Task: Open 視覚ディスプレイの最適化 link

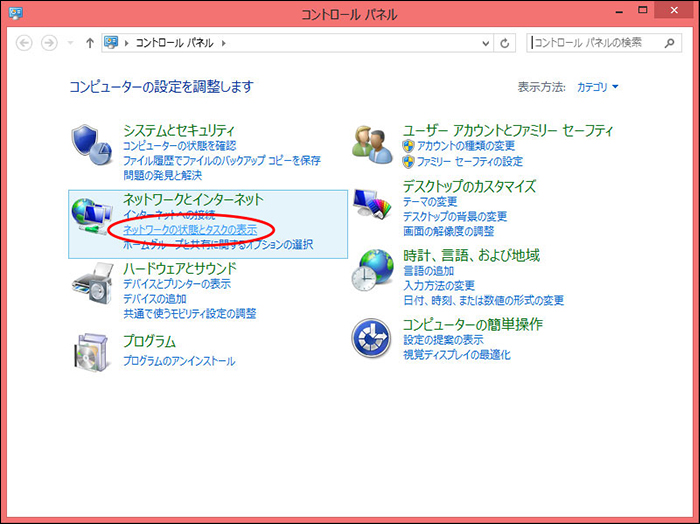Action: pos(457,355)
